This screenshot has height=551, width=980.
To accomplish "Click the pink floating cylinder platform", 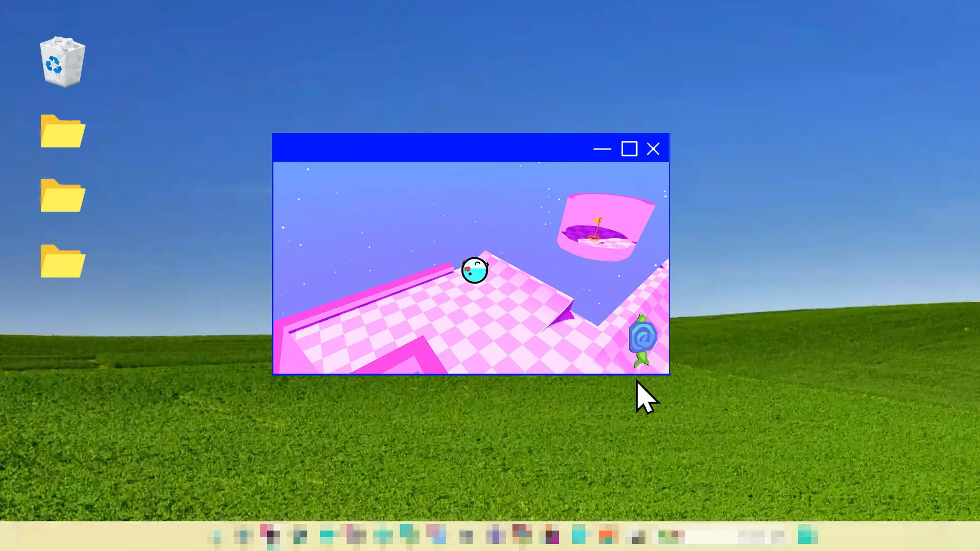I will [x=605, y=227].
